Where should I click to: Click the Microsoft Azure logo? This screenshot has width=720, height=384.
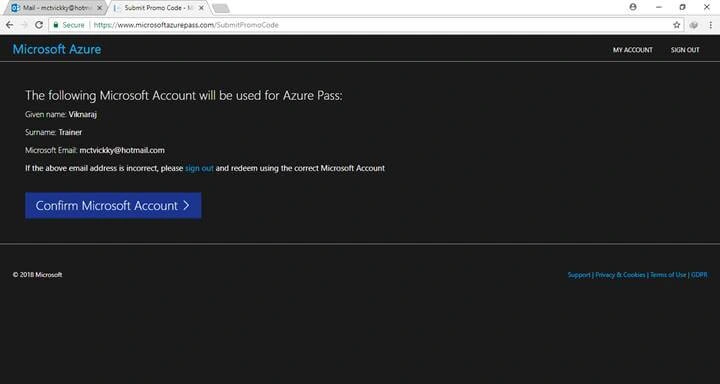point(57,49)
